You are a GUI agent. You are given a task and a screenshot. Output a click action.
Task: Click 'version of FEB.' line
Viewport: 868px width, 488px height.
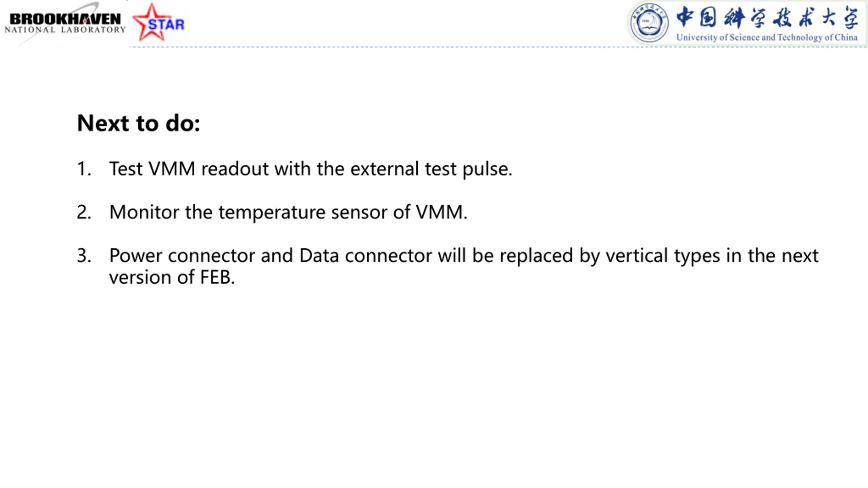[x=172, y=277]
